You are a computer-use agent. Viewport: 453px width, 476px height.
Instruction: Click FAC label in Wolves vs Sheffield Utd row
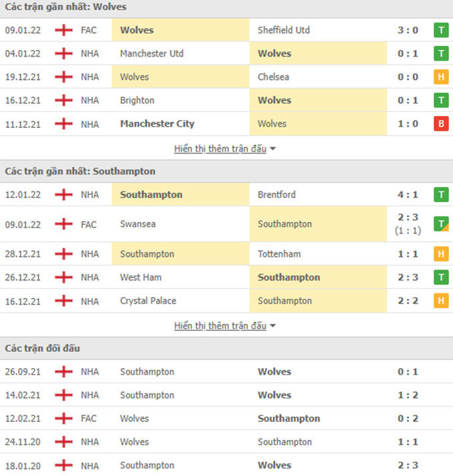pos(89,30)
